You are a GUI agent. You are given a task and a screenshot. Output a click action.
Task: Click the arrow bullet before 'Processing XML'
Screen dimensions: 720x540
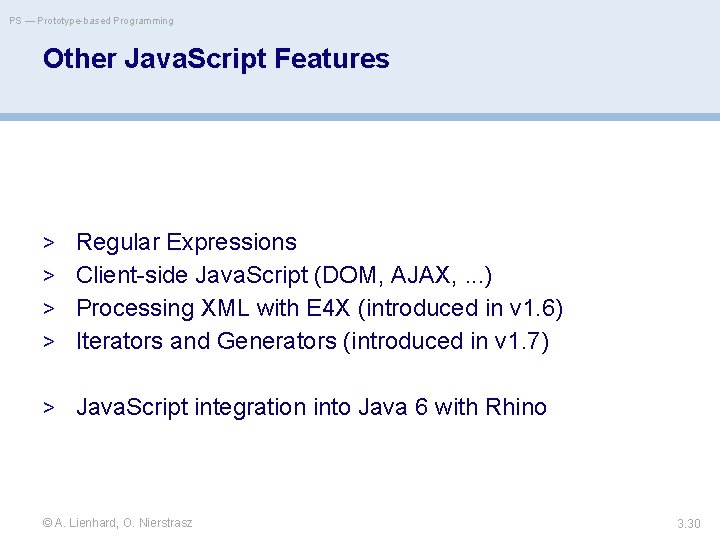pos(49,309)
